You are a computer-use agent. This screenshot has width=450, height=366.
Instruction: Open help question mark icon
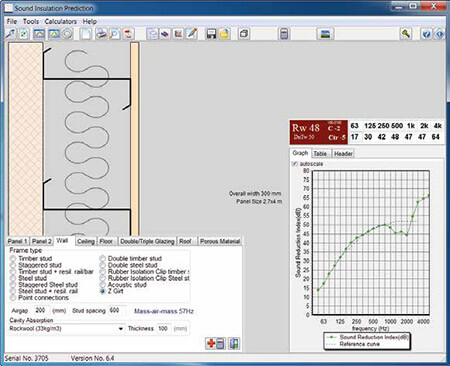click(426, 34)
